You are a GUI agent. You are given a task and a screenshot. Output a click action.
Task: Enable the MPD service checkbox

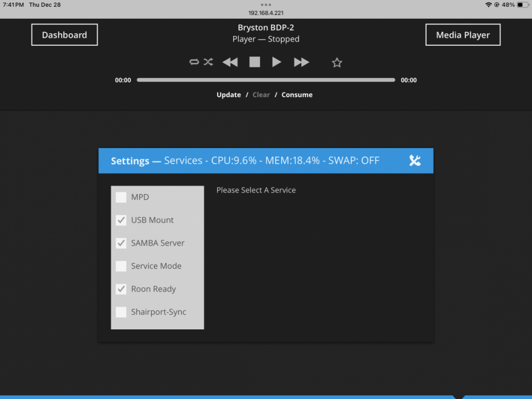[x=121, y=197]
